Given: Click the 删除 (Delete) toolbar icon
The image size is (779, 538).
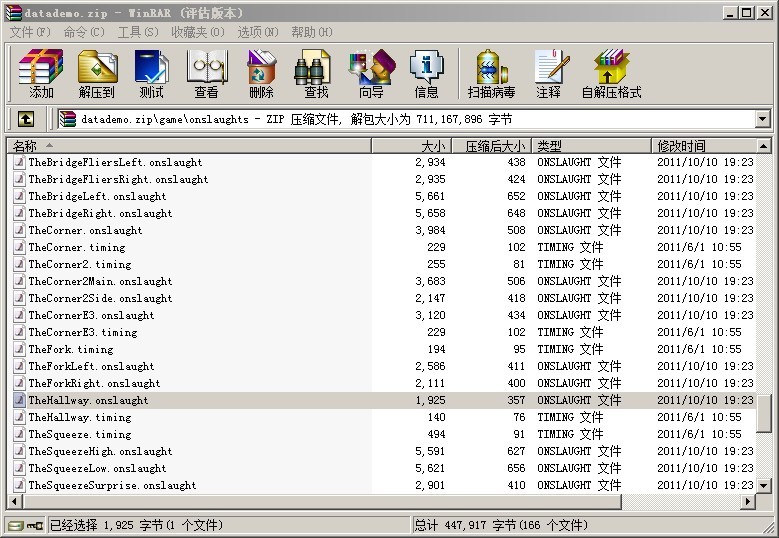Looking at the screenshot, I should (262, 74).
